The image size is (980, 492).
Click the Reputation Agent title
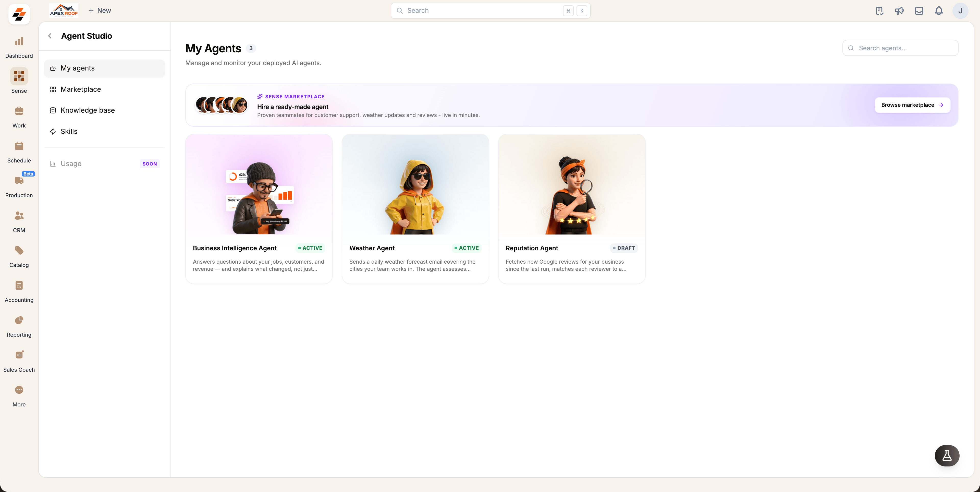coord(531,248)
